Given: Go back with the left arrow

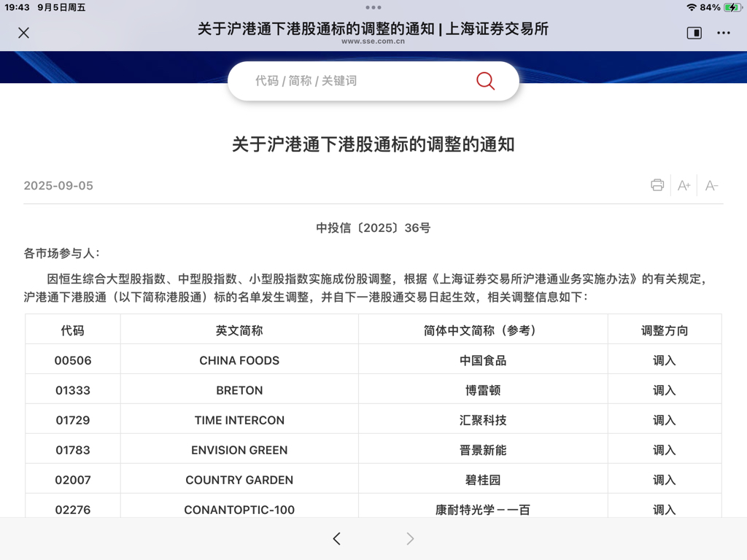Looking at the screenshot, I should (x=337, y=539).
